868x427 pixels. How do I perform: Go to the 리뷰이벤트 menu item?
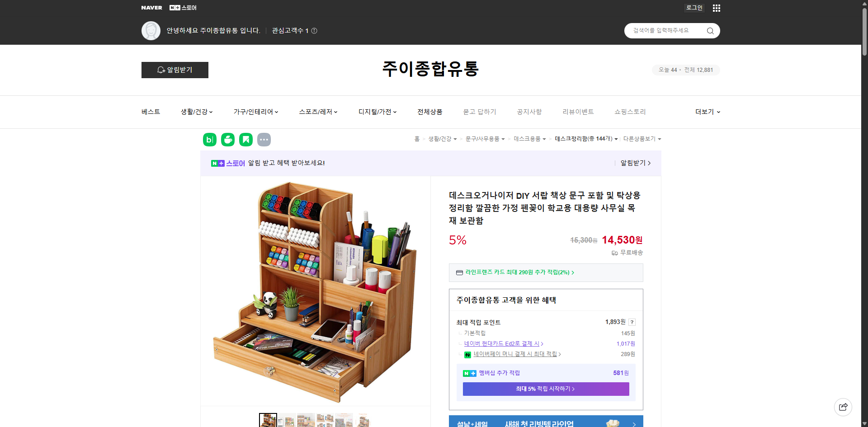(578, 112)
